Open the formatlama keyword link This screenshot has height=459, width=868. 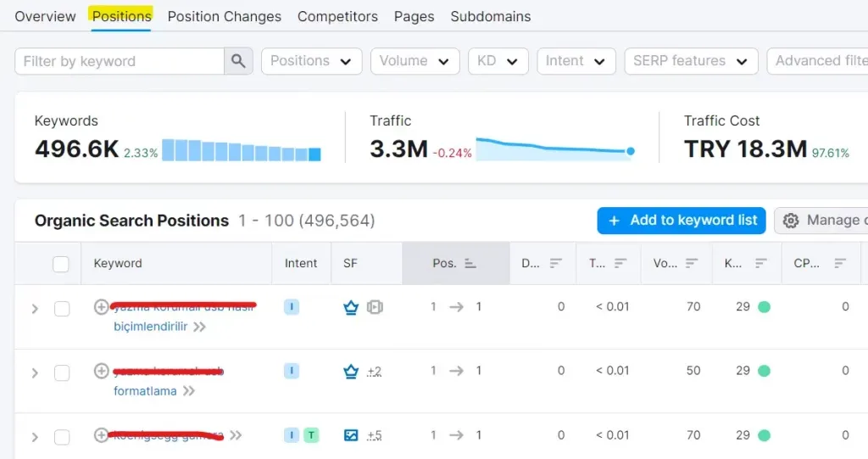pos(145,391)
